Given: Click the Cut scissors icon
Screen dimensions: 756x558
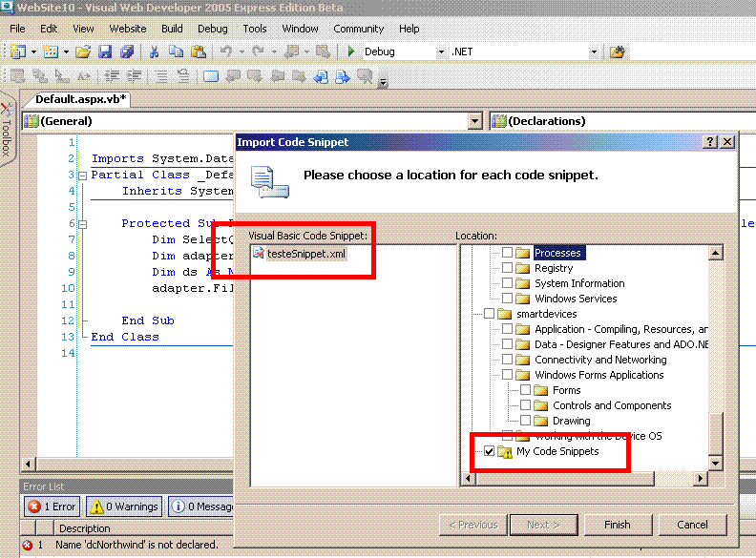Looking at the screenshot, I should coord(155,52).
